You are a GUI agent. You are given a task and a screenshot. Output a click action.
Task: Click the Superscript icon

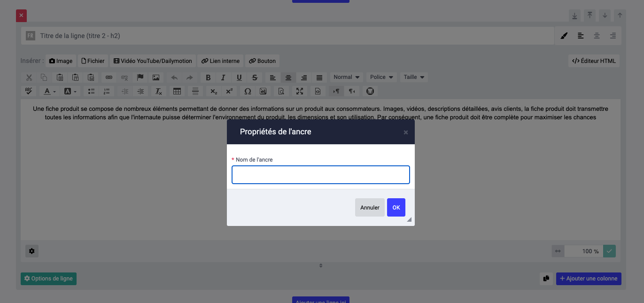[229, 91]
